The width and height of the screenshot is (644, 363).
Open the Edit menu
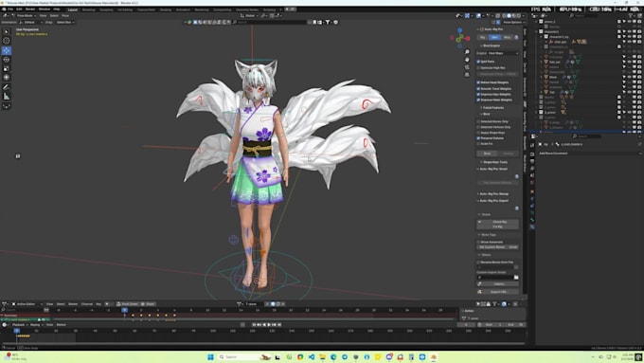click(x=19, y=9)
